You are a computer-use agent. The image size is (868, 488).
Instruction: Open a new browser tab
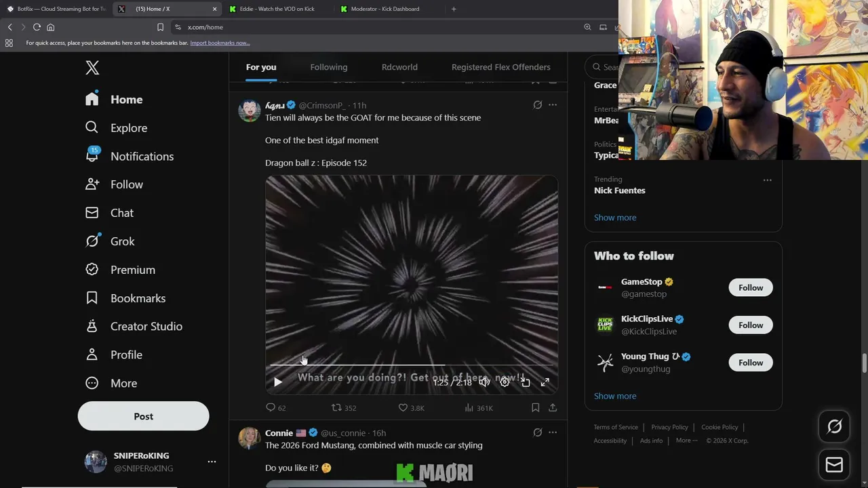454,9
